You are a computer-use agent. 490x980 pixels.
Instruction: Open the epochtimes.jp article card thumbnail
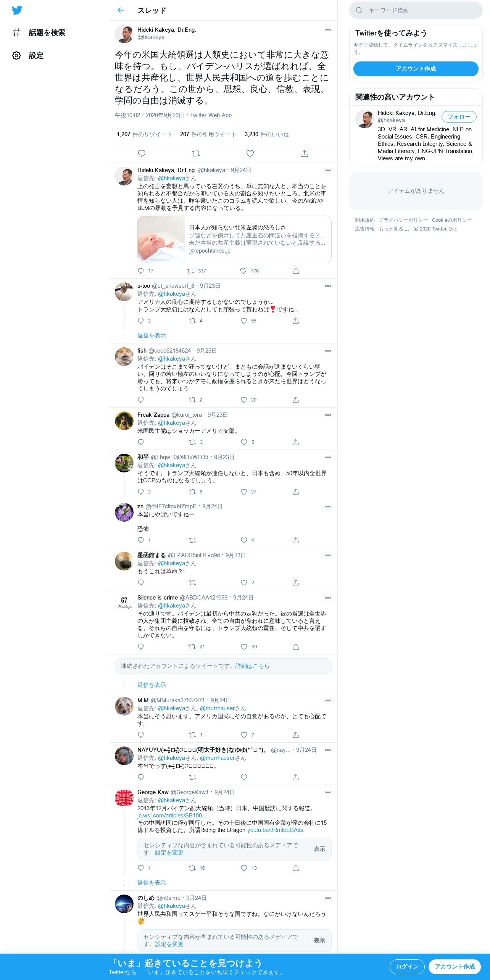tap(161, 239)
